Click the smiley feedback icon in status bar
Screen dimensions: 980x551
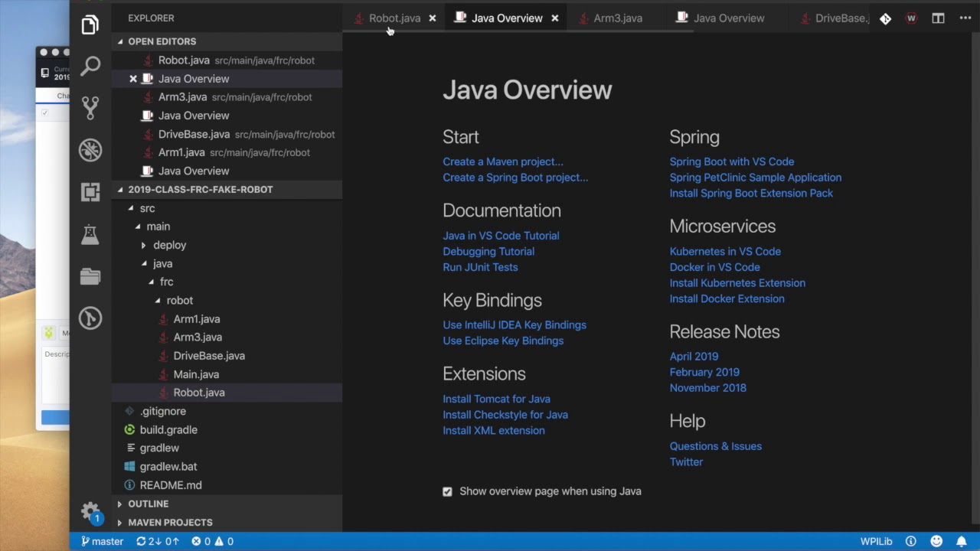coord(936,541)
